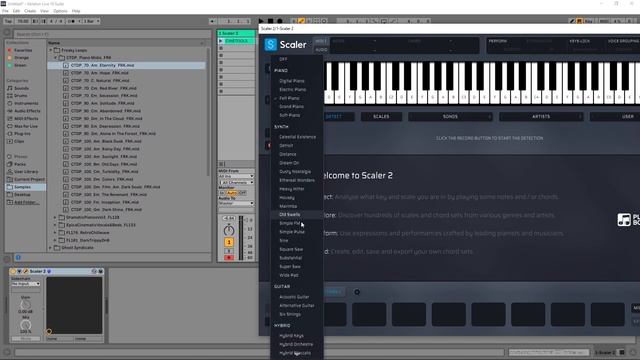
Task: Click the Tap tempo button
Action: (x=9, y=21)
